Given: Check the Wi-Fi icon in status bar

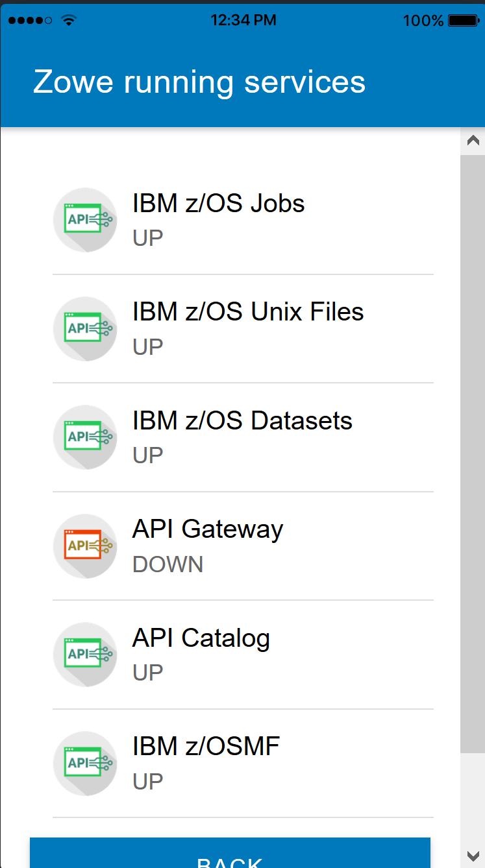Looking at the screenshot, I should [x=68, y=20].
